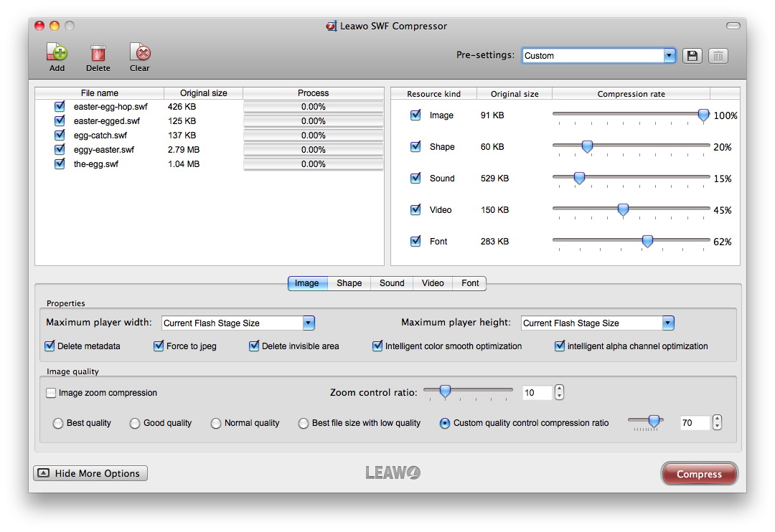775x532 pixels.
Task: Toggle the Font resource checkbox
Action: [x=415, y=242]
